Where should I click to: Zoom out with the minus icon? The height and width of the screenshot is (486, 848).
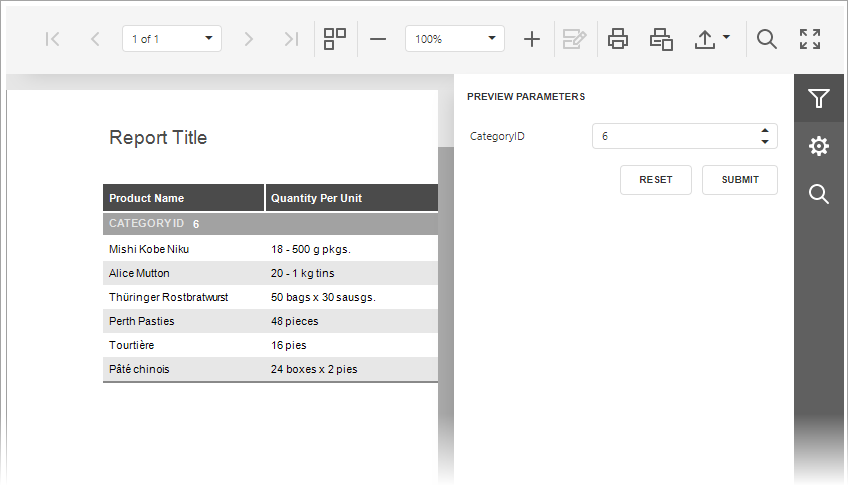click(x=378, y=39)
